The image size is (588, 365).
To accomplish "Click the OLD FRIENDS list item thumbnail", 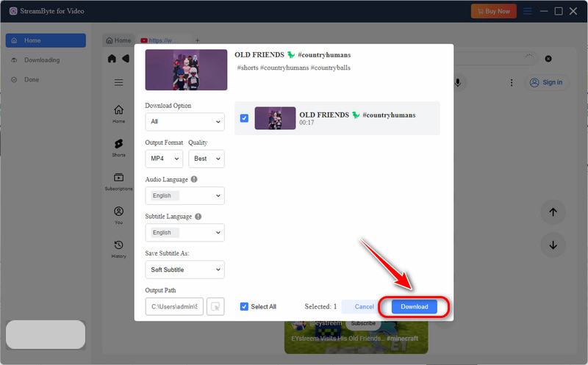I will pos(275,118).
